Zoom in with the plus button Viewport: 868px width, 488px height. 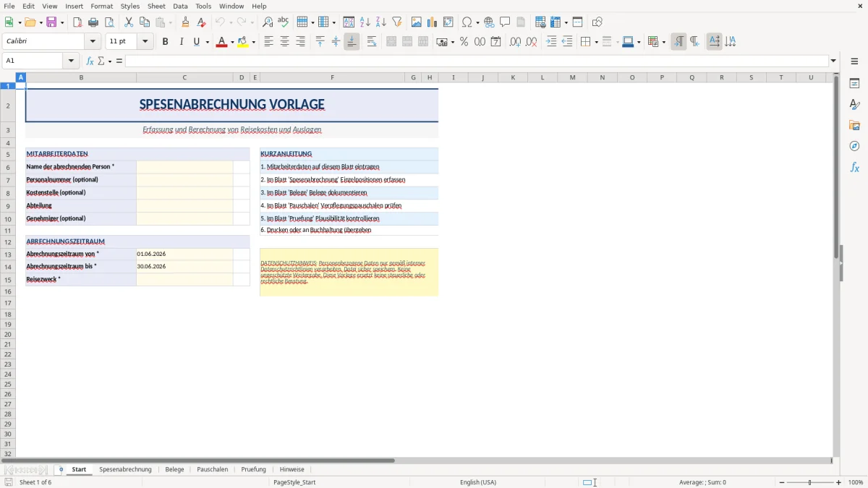coord(839,482)
